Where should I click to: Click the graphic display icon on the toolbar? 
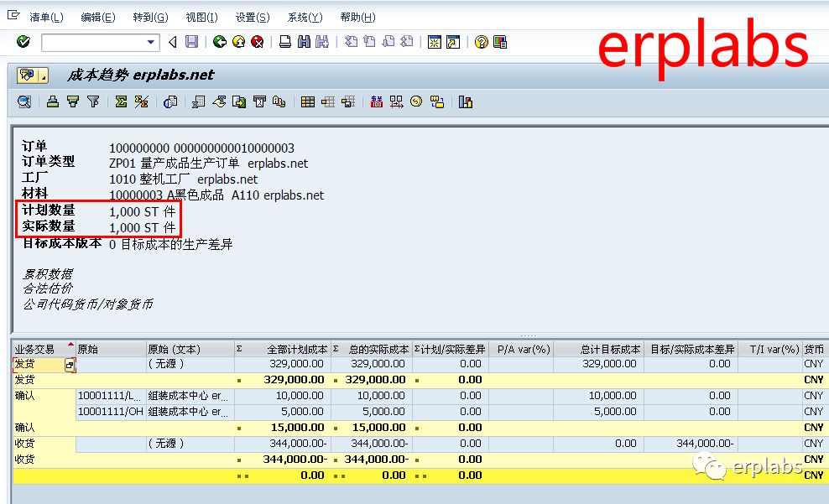coord(466,101)
